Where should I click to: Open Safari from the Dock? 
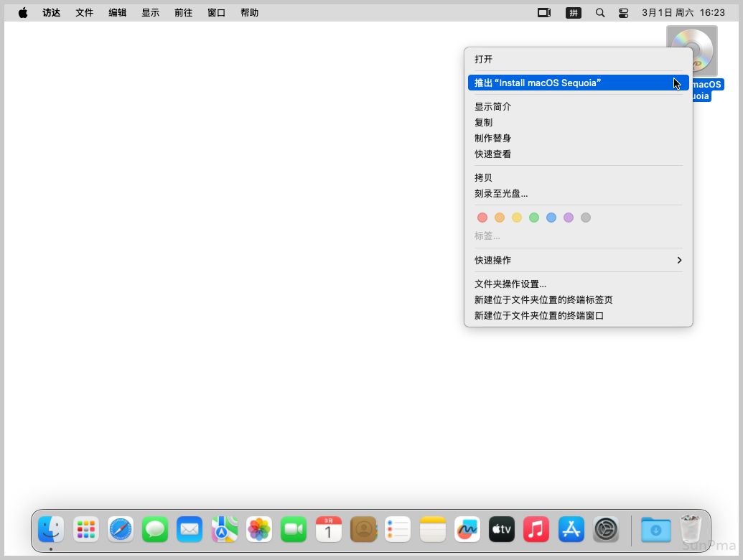tap(121, 530)
